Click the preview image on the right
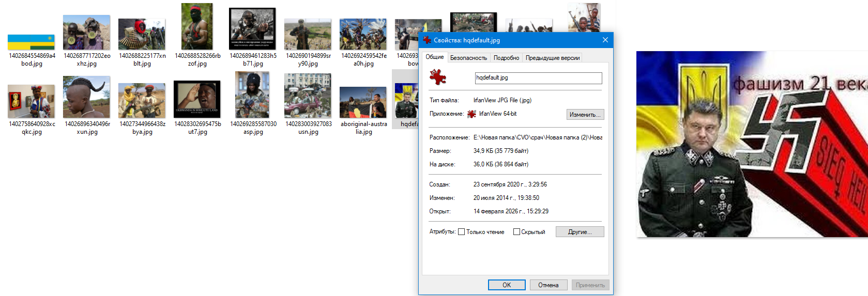The image size is (868, 296). point(752,144)
